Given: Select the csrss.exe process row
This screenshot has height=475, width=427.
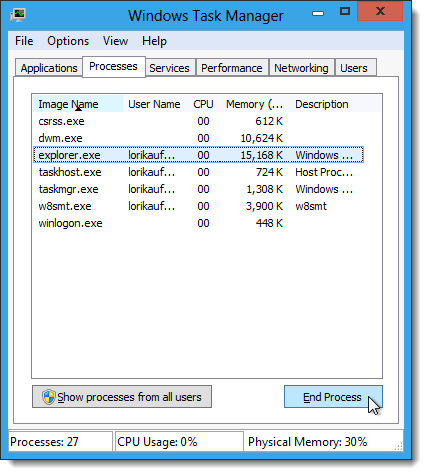Looking at the screenshot, I should (x=198, y=121).
